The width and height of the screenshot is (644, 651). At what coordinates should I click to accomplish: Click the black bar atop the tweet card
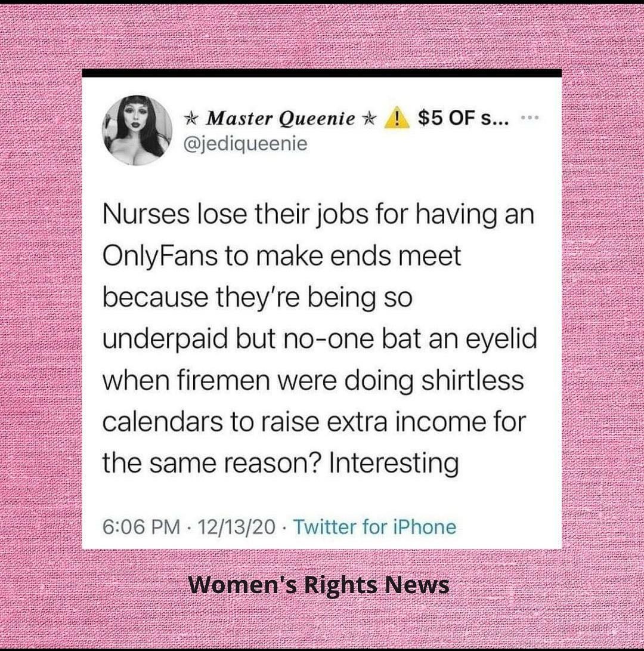point(321,73)
